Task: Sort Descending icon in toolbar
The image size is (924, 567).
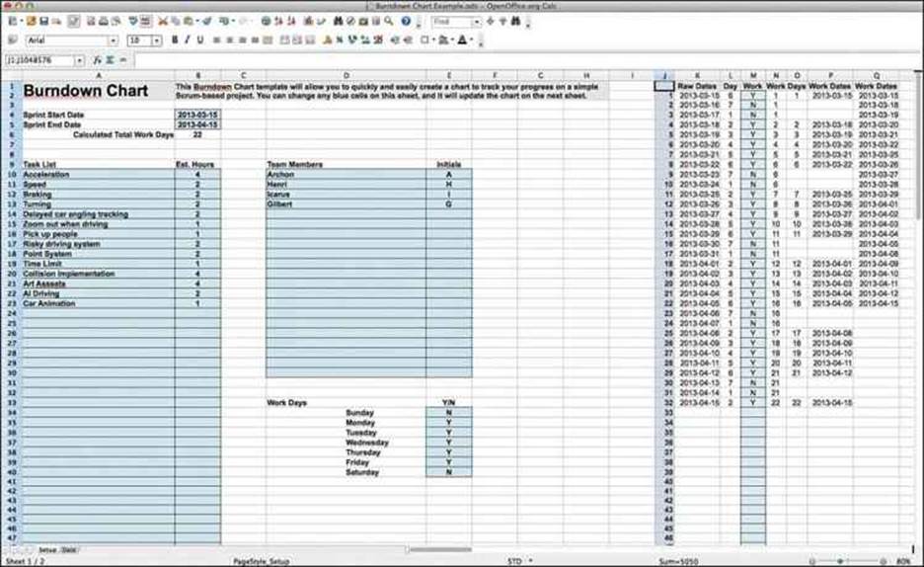Action: [x=291, y=21]
